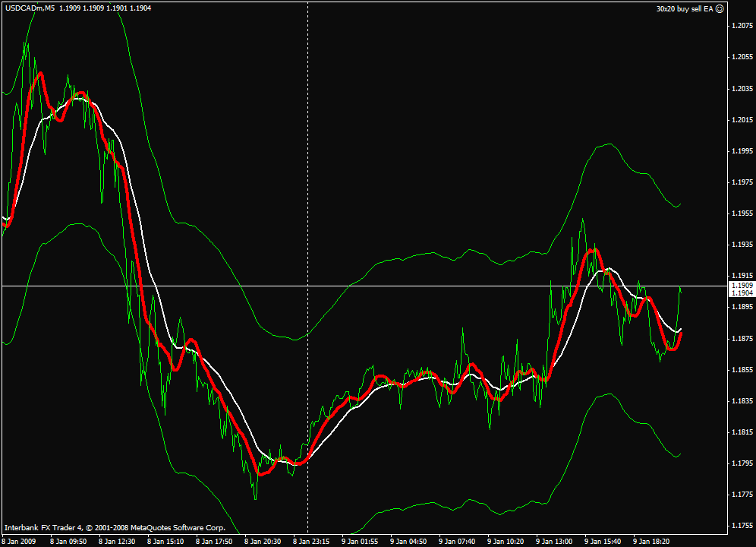Click the '8 Jan 09:50' time label
The image size is (756, 547).
tap(68, 542)
